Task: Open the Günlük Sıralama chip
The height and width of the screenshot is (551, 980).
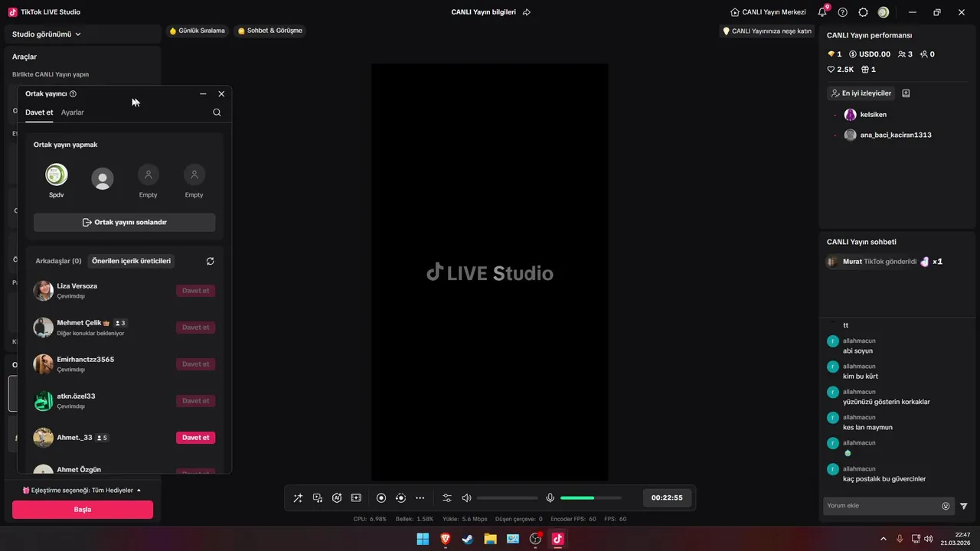Action: tap(198, 31)
